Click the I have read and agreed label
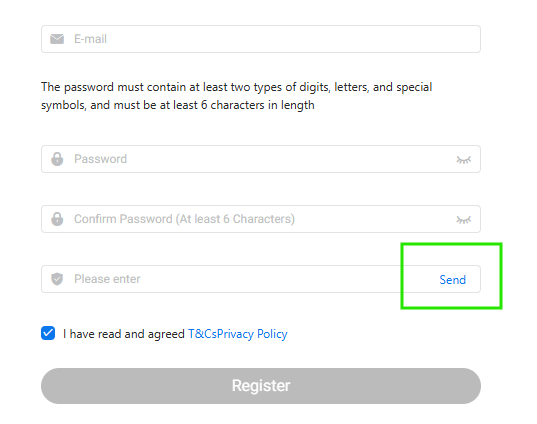This screenshot has width=537, height=424. (124, 334)
